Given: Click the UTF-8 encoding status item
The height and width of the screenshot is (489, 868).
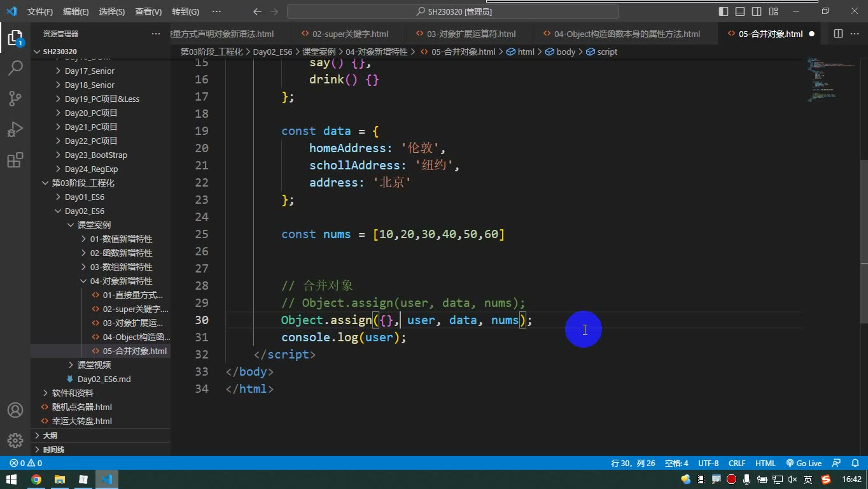Looking at the screenshot, I should coord(708,464).
